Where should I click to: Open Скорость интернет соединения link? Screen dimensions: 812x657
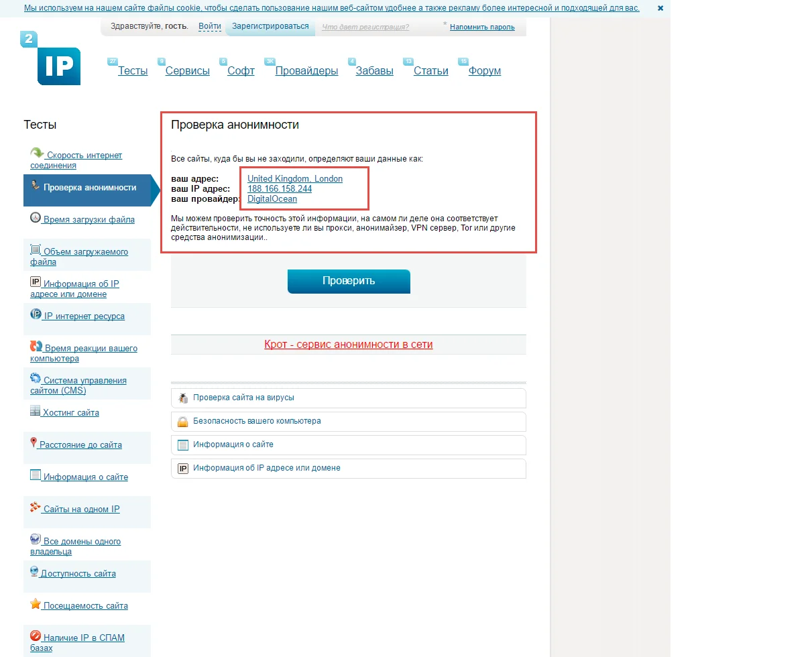coord(76,160)
